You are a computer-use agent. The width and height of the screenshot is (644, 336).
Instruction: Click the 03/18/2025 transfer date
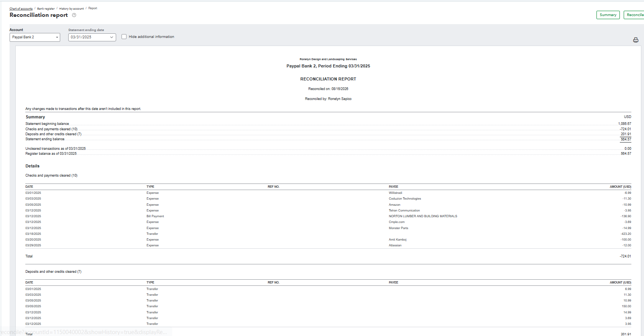(x=33, y=234)
